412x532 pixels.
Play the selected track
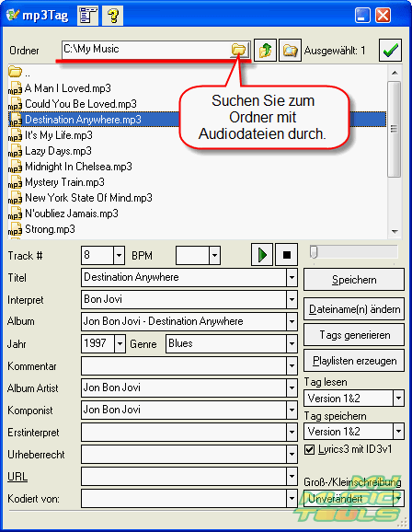262,254
